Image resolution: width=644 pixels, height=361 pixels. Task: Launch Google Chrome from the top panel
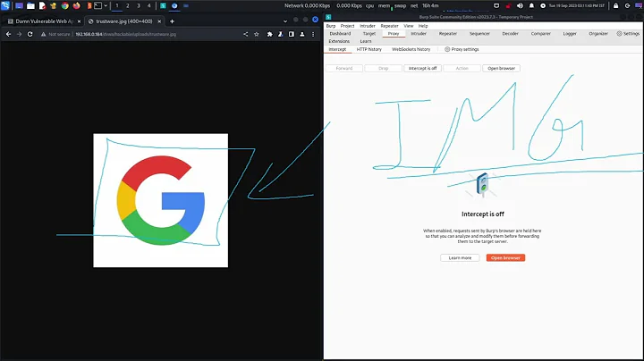(x=65, y=5)
